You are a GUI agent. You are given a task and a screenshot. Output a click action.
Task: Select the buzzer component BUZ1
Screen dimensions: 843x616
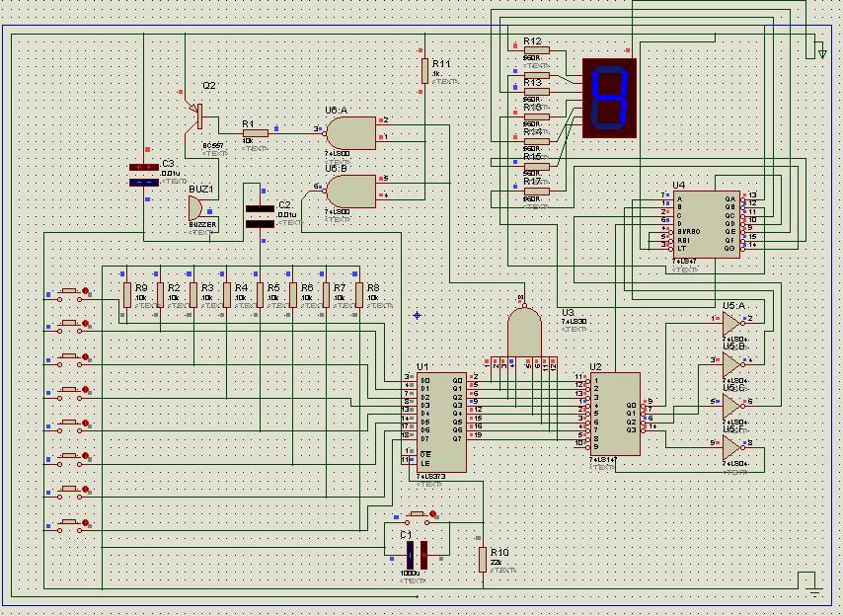(196, 208)
